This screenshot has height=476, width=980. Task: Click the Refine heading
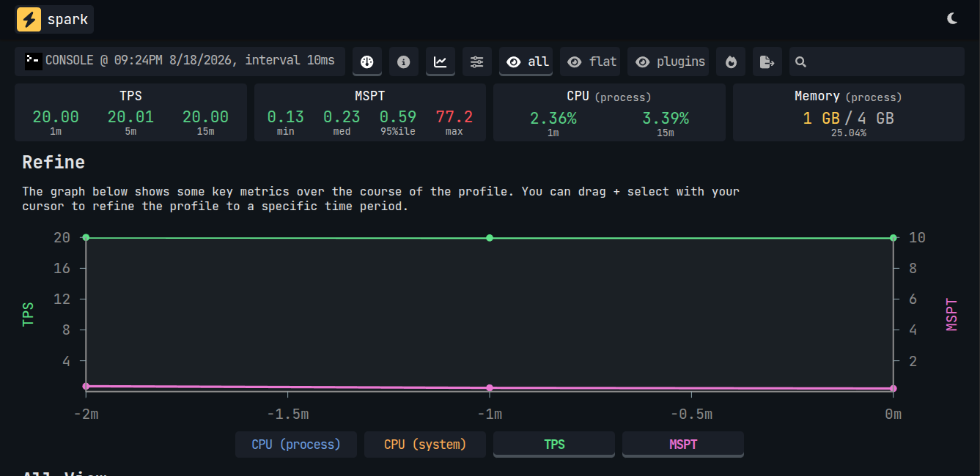(x=54, y=163)
